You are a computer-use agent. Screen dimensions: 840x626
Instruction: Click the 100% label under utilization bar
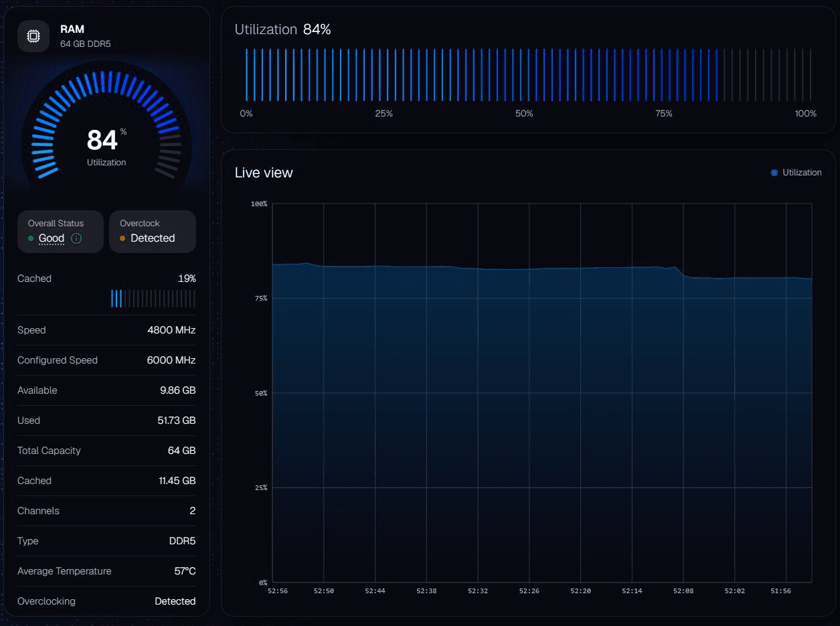(806, 114)
